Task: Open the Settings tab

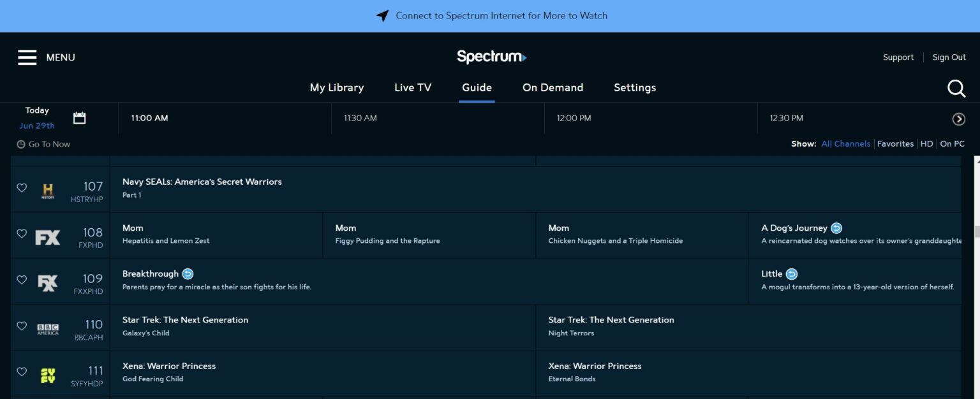Action: (x=635, y=87)
